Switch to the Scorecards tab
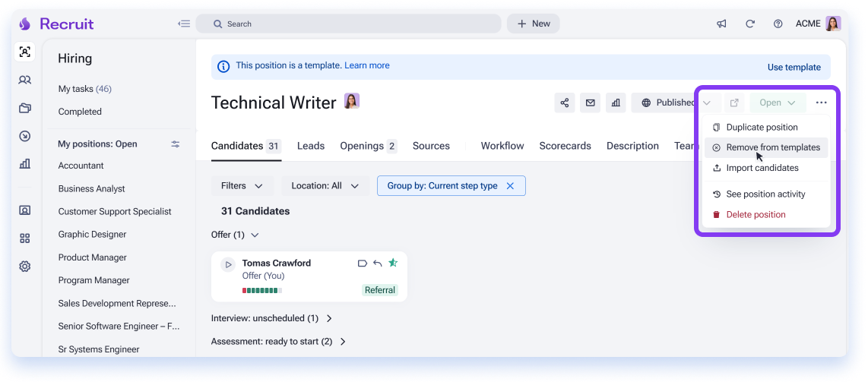This screenshot has height=382, width=868. 565,147
